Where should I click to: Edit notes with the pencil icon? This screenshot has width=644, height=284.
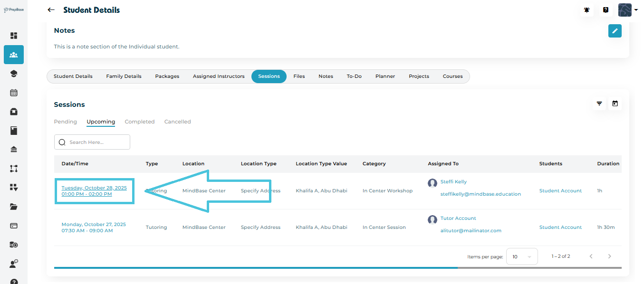615,31
